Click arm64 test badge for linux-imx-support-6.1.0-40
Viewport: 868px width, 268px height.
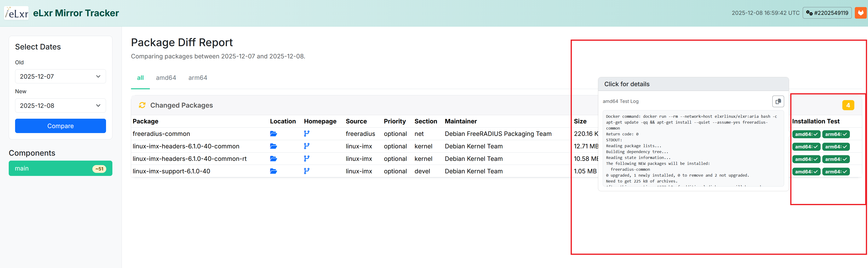click(836, 172)
